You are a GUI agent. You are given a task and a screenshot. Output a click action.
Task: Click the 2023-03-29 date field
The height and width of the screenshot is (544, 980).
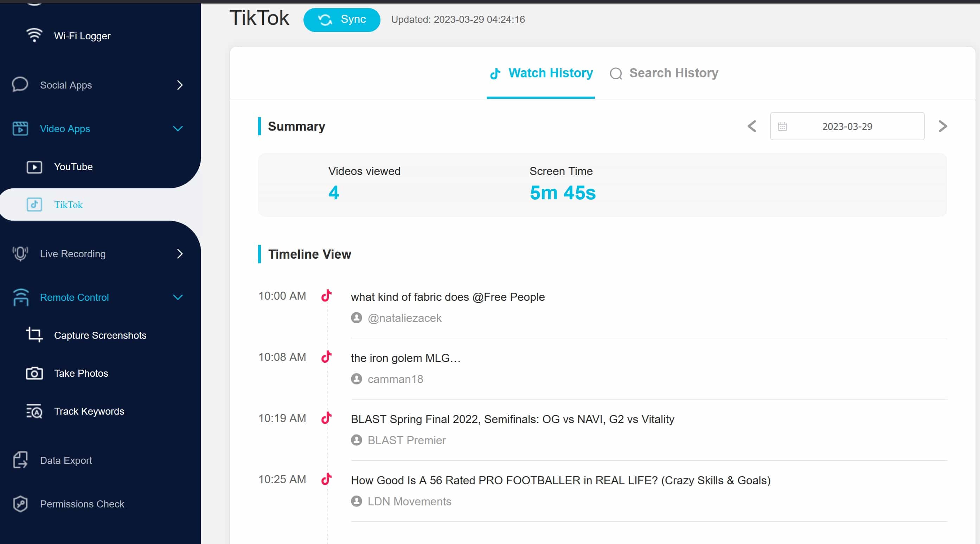coord(847,127)
